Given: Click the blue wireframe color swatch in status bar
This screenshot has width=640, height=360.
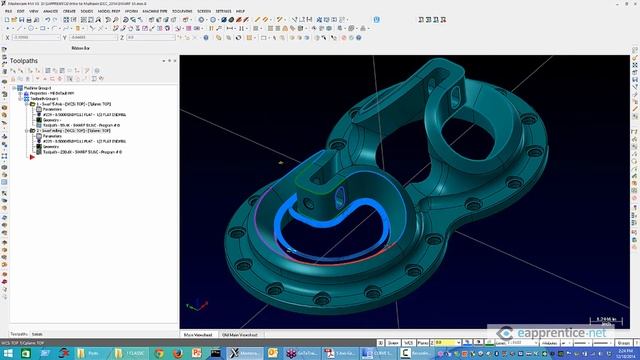Looking at the screenshot, I should [467, 343].
